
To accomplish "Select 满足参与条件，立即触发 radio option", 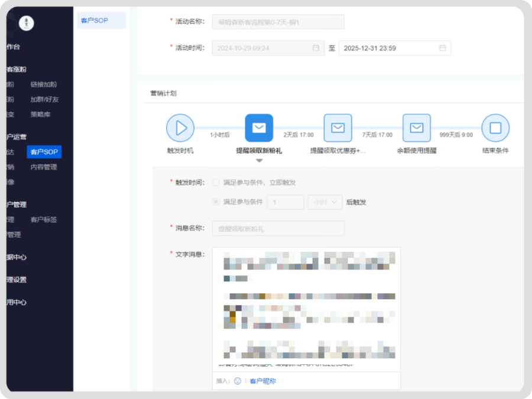I will (216, 183).
